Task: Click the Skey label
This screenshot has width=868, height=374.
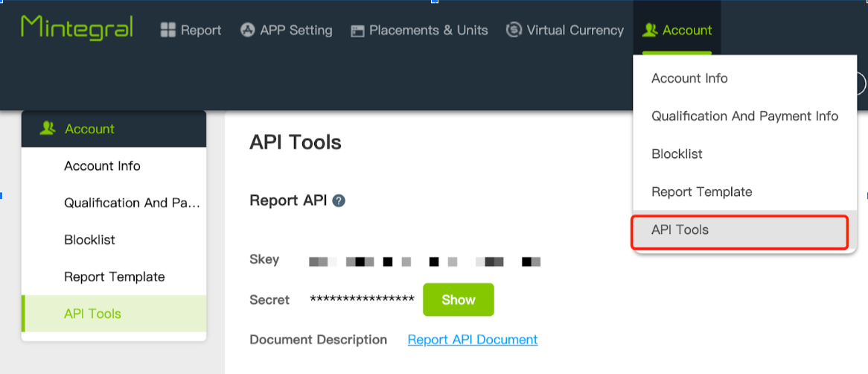Action: pyautogui.click(x=264, y=259)
